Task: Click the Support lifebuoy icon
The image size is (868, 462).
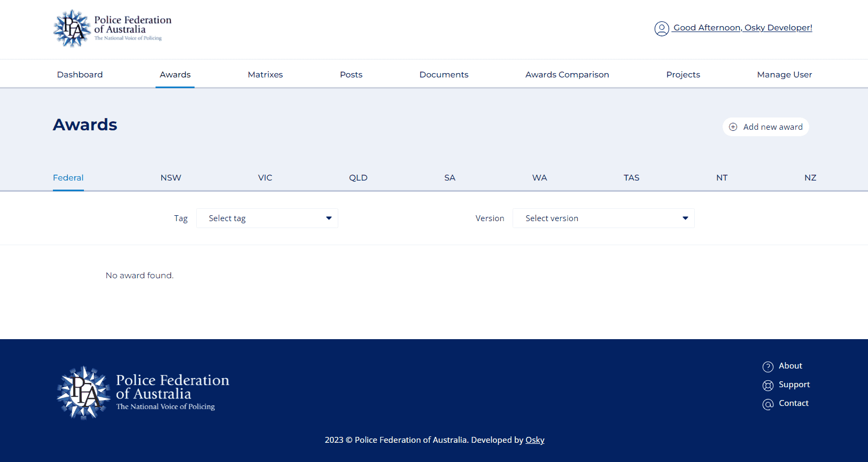Action: click(x=768, y=385)
